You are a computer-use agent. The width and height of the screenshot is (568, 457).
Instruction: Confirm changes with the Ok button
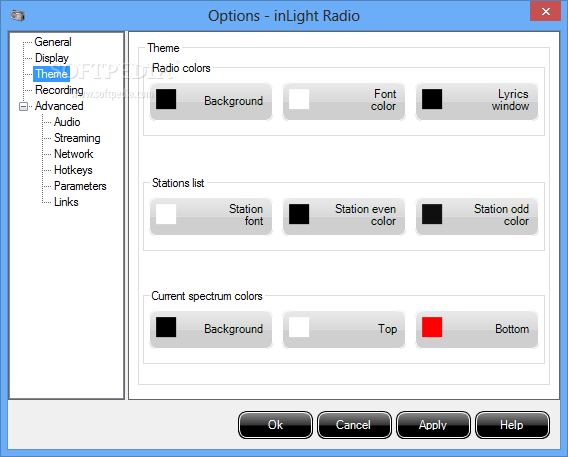275,425
